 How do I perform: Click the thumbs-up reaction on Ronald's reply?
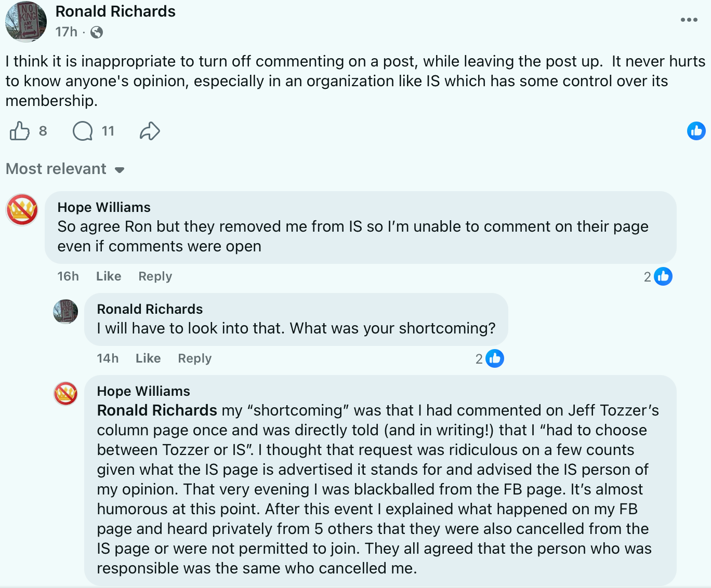click(494, 358)
